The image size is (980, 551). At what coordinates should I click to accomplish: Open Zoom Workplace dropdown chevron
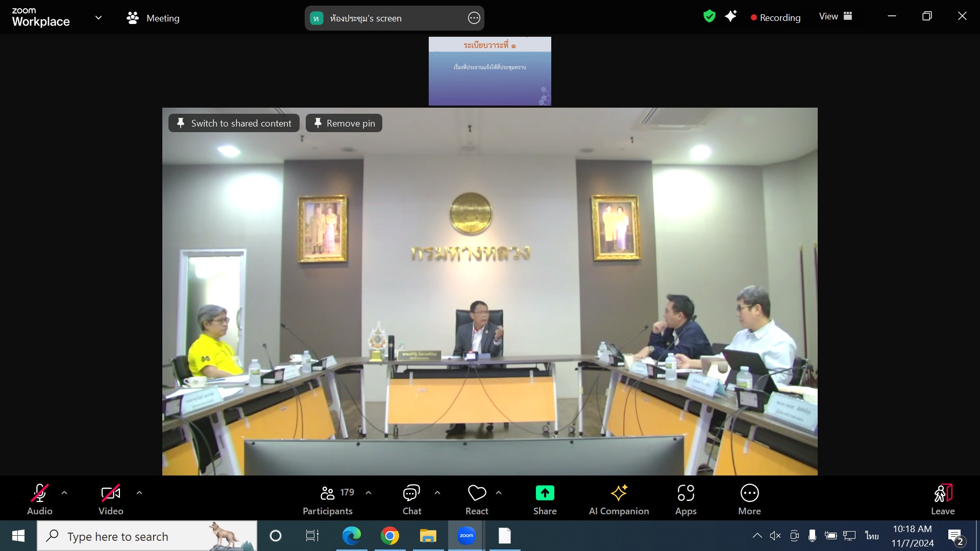[99, 18]
